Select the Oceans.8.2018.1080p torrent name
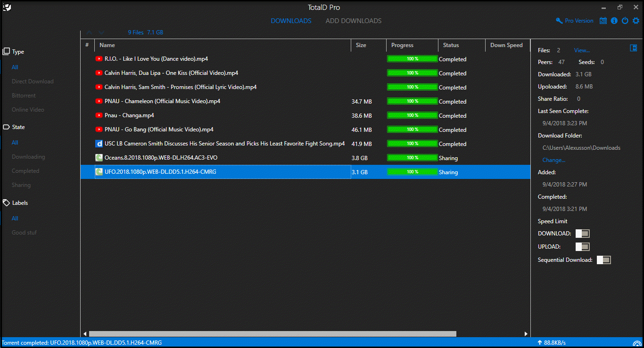This screenshot has height=348, width=644. (x=161, y=158)
